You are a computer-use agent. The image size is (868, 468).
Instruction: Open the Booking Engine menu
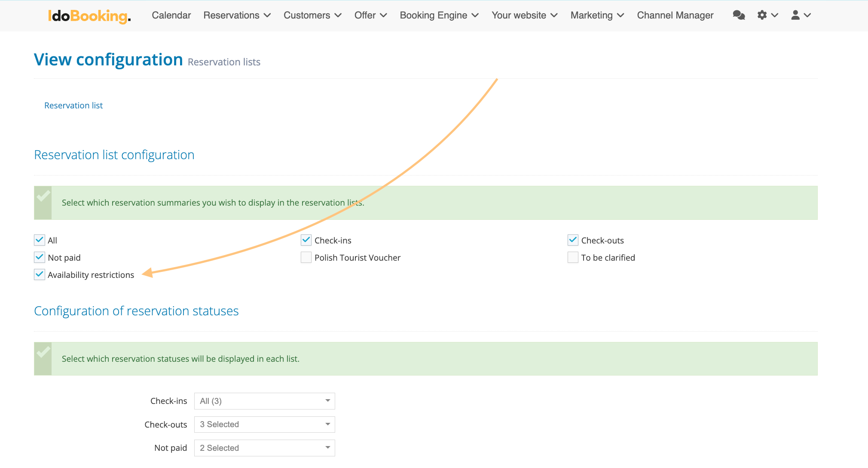(x=439, y=15)
